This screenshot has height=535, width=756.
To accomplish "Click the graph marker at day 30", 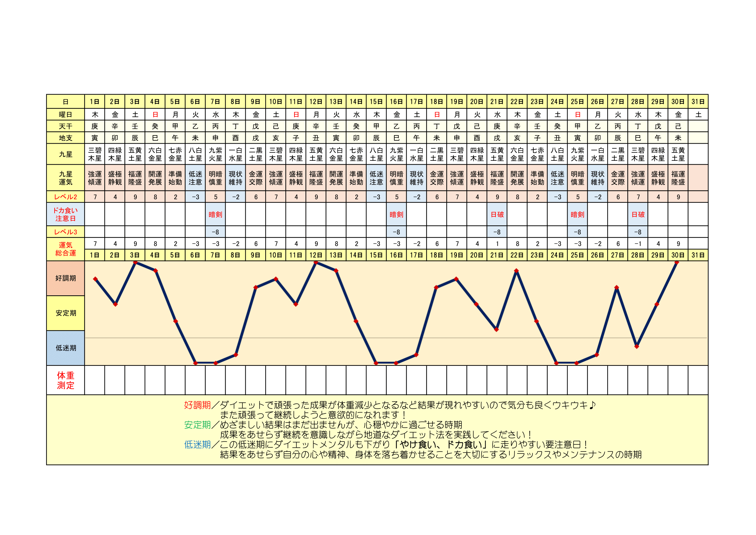I will 677,263.
